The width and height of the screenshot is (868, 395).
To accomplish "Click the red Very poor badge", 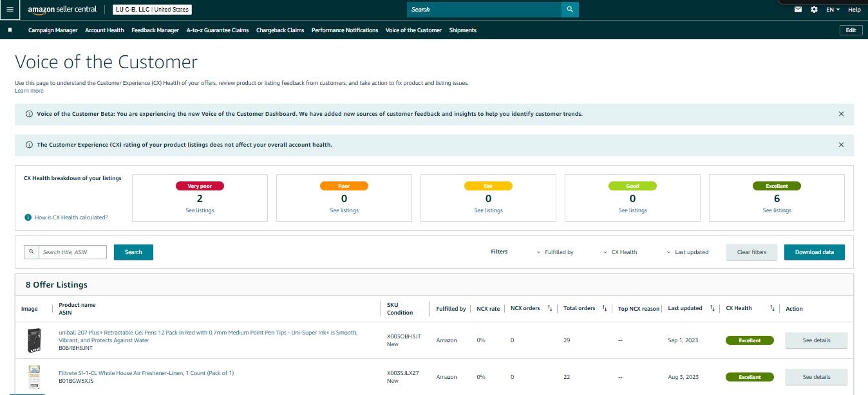I will click(x=200, y=186).
